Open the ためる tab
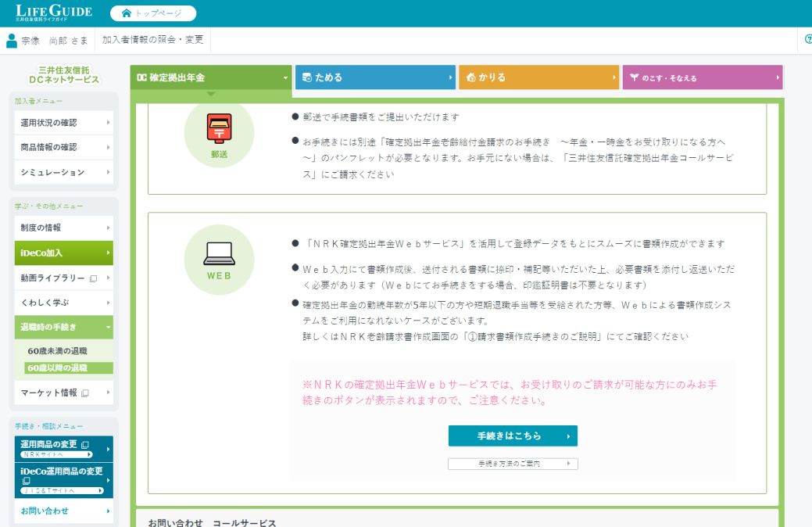 click(x=375, y=77)
